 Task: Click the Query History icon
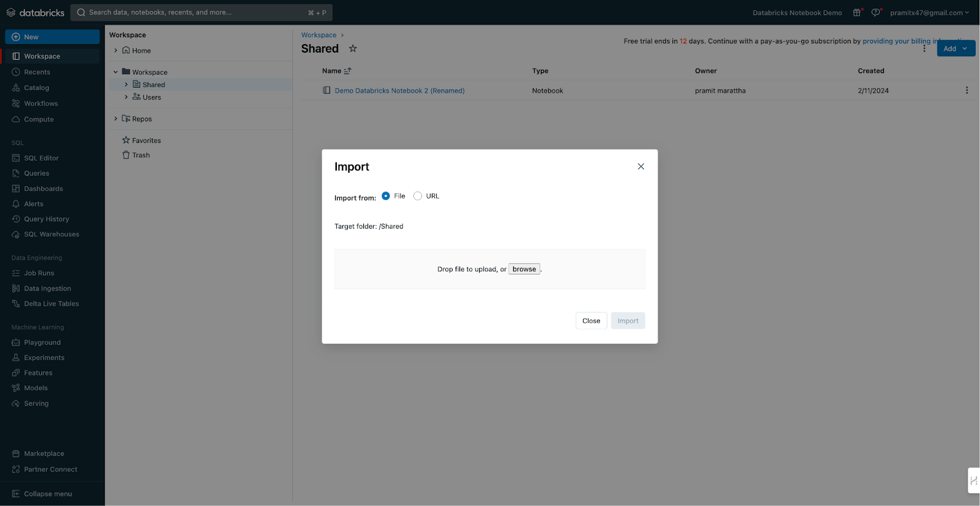[16, 219]
